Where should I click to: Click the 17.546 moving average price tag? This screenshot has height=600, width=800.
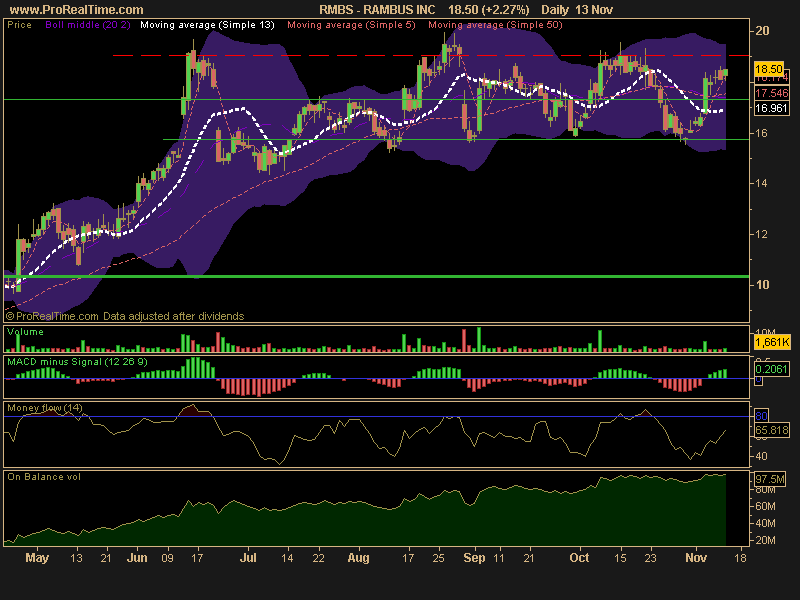(x=771, y=93)
